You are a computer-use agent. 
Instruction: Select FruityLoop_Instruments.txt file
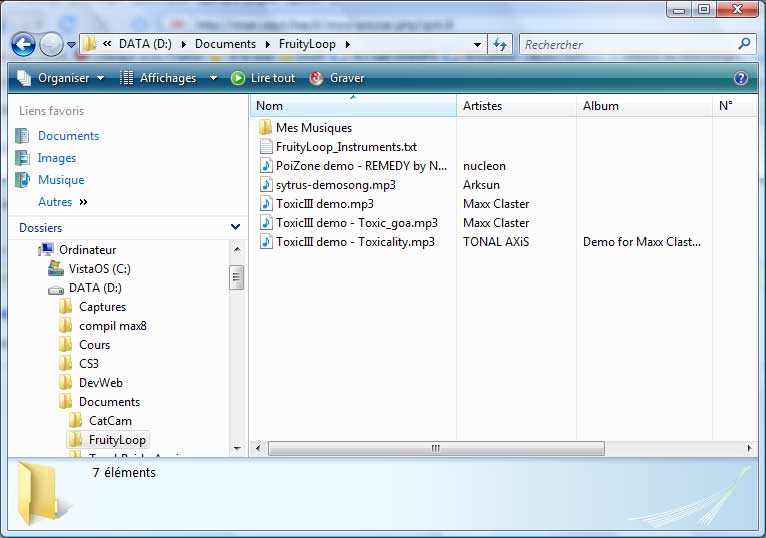[346, 147]
